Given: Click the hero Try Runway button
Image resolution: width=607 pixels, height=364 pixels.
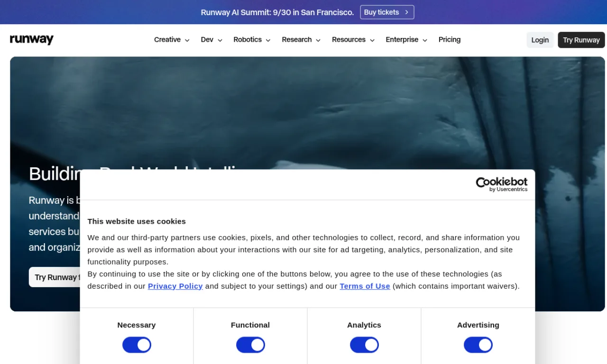Looking at the screenshot, I should [x=55, y=277].
